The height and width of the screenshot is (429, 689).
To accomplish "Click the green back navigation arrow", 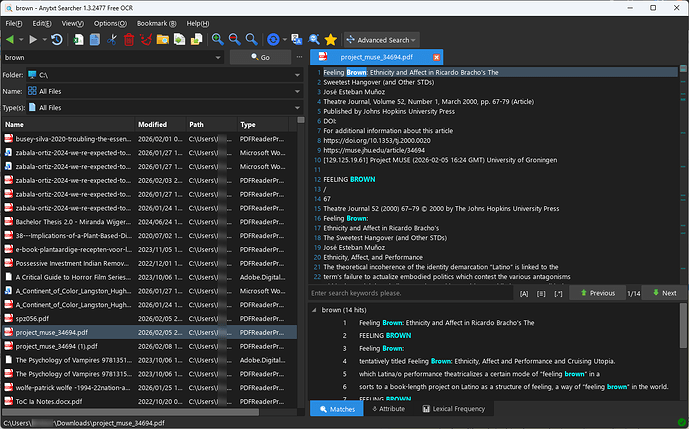I will [11, 39].
